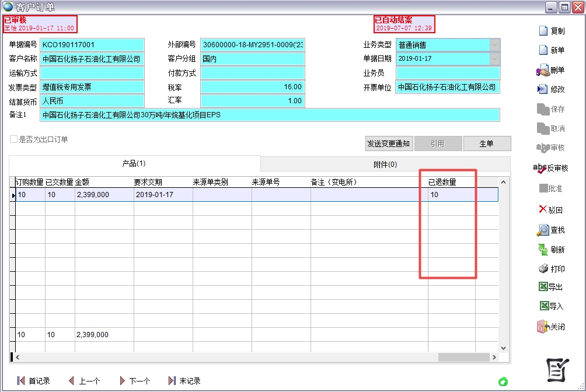Print the order using 打印

click(x=543, y=269)
